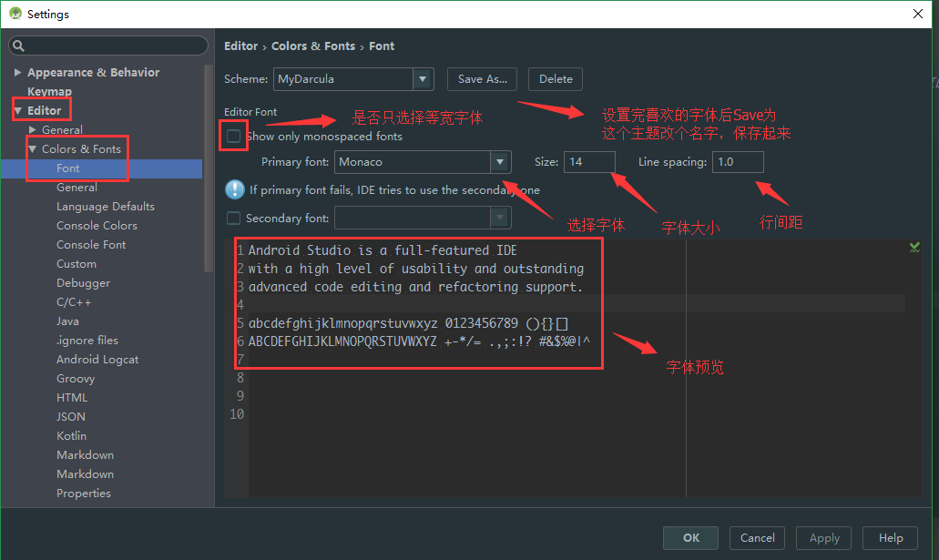The width and height of the screenshot is (939, 560).
Task: Select Java color settings
Action: [67, 321]
